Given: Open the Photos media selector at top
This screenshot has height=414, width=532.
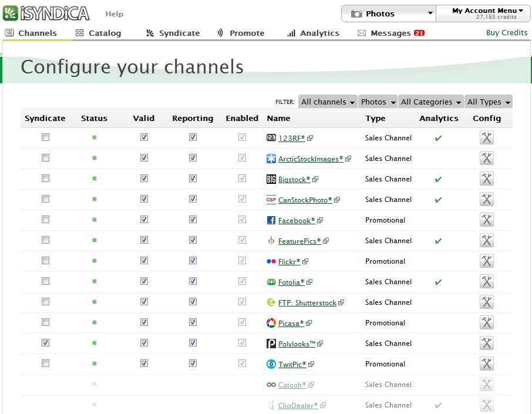Looking at the screenshot, I should [389, 14].
